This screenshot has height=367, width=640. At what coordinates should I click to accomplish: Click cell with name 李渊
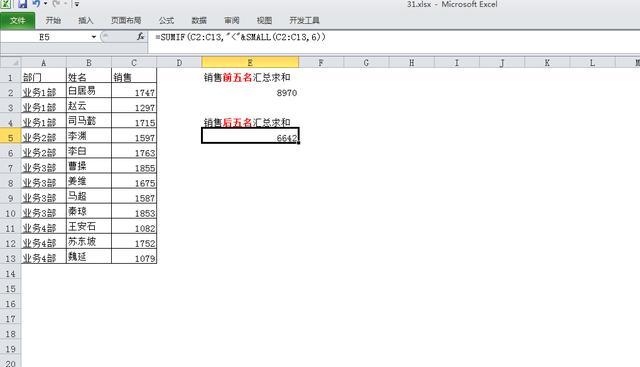[x=89, y=137]
